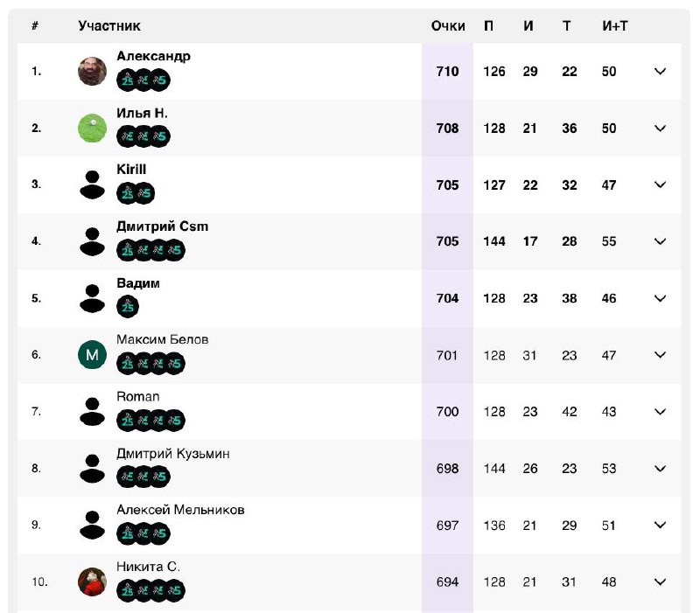
Task: Click Максим Белов's green M avatar
Action: (92, 355)
